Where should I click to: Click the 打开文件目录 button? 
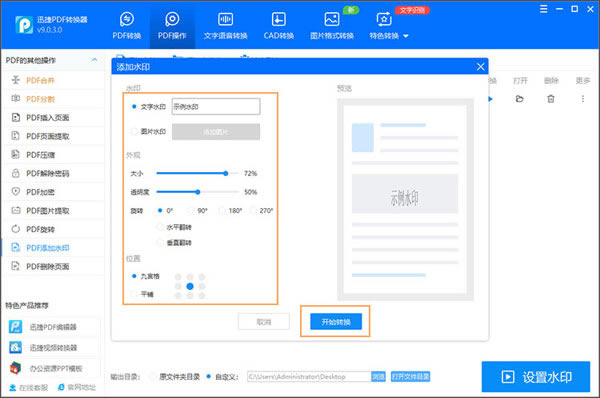(x=410, y=377)
